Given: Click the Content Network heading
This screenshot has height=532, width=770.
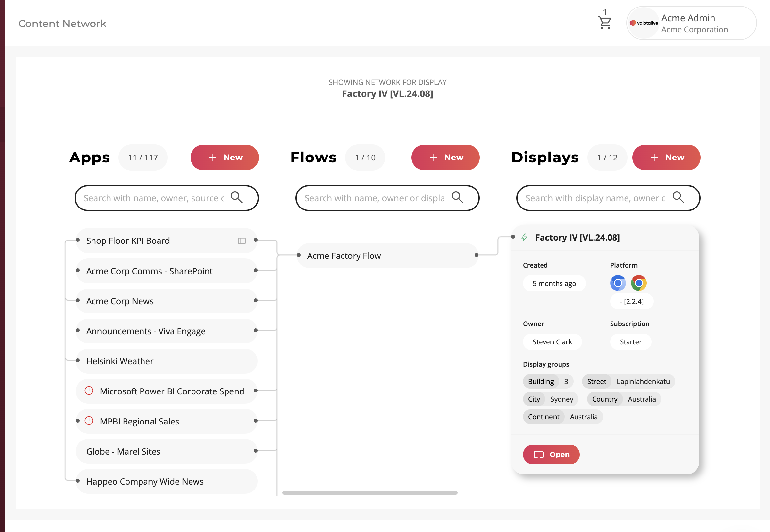Looking at the screenshot, I should coord(62,23).
